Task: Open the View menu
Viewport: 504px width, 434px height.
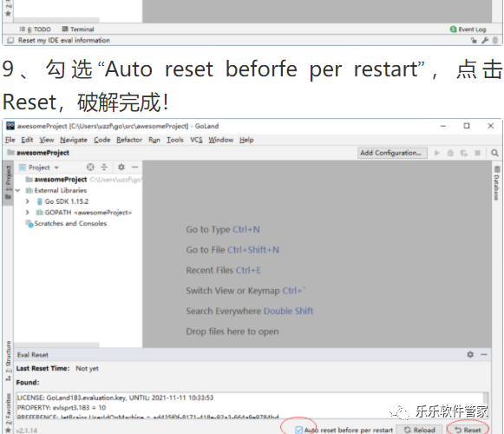Action: [47, 140]
